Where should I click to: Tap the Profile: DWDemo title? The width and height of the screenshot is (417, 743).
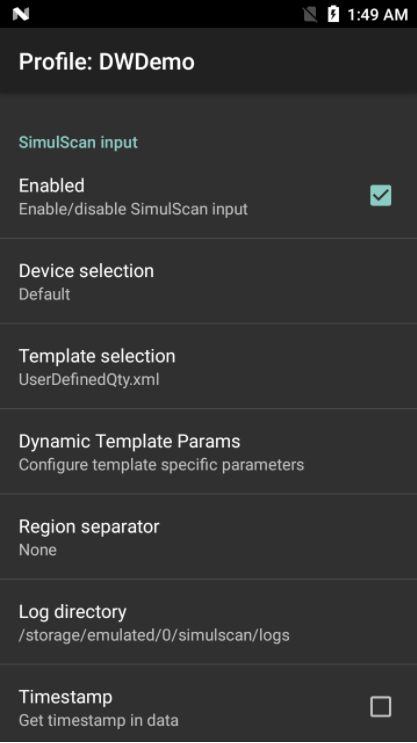[107, 62]
